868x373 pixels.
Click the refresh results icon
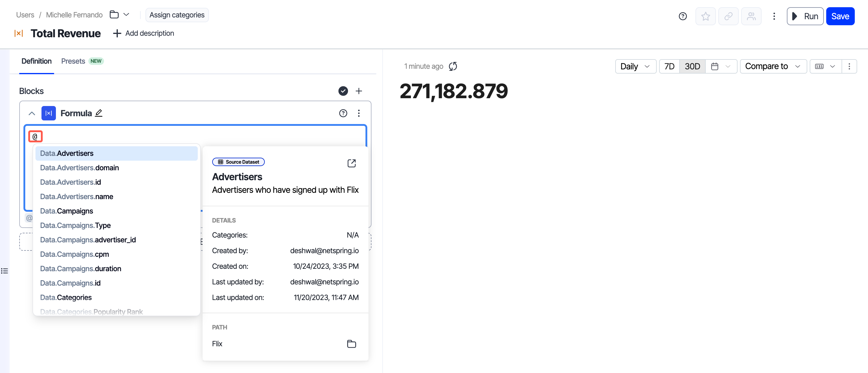[453, 66]
